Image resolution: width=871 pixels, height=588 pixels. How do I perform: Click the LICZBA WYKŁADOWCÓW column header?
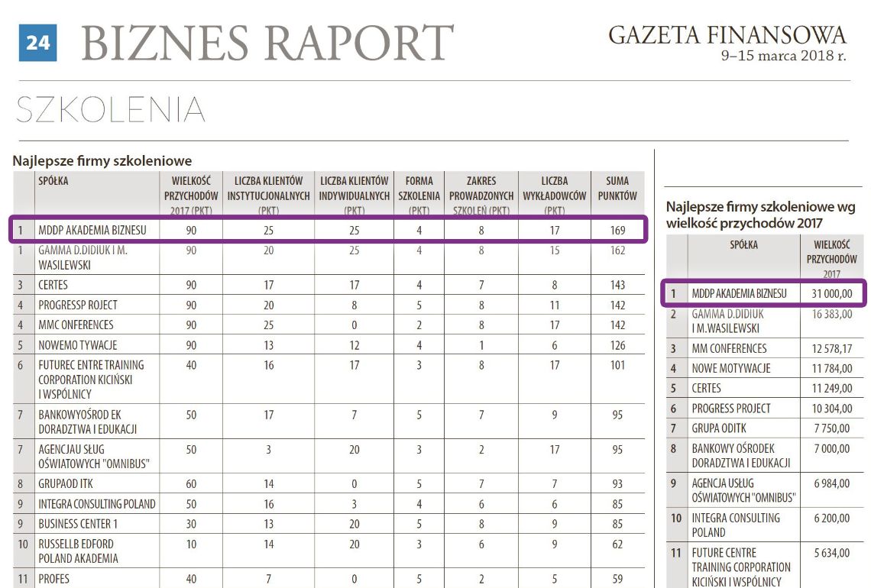tap(554, 194)
